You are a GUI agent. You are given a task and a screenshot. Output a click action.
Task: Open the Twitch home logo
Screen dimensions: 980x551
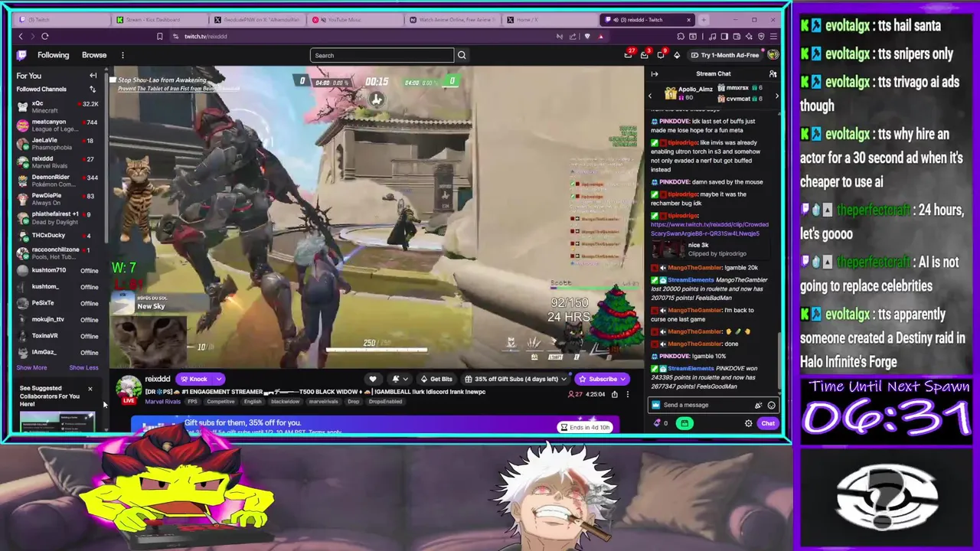tap(21, 55)
